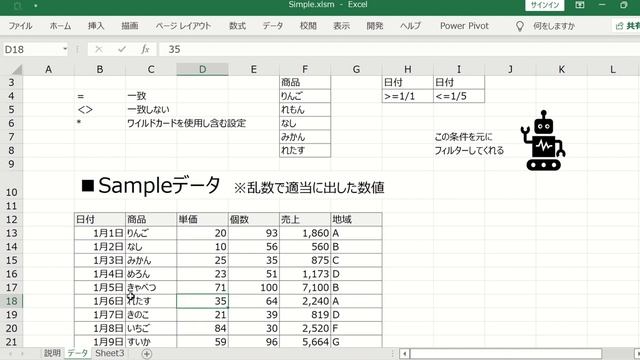Open the データ ribbon tab

click(273, 26)
